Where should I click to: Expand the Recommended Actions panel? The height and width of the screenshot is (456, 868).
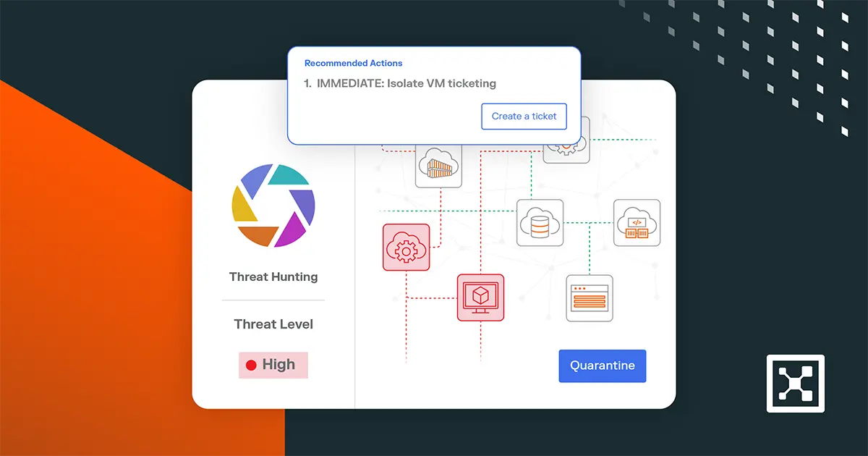pyautogui.click(x=434, y=94)
